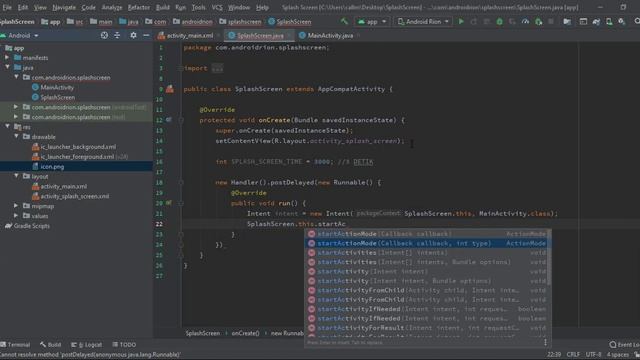Open Project Structure icon in toolbar
The width and height of the screenshot is (640, 360).
point(567,21)
